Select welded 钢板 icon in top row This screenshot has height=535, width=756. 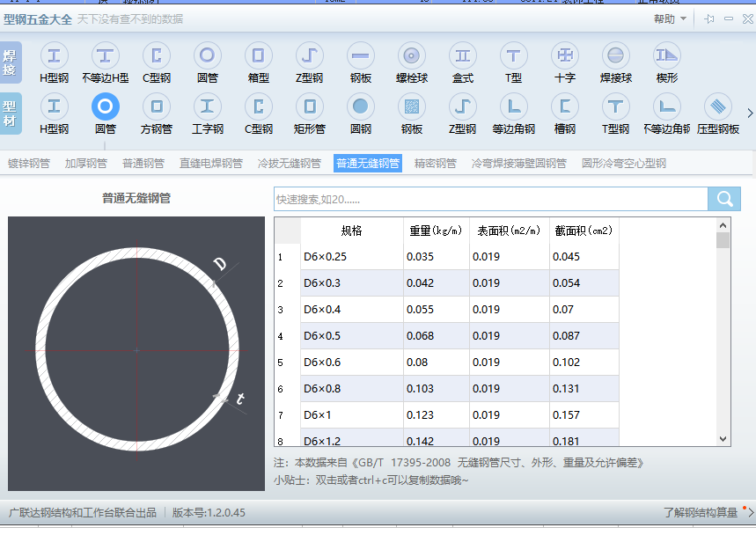pos(361,56)
